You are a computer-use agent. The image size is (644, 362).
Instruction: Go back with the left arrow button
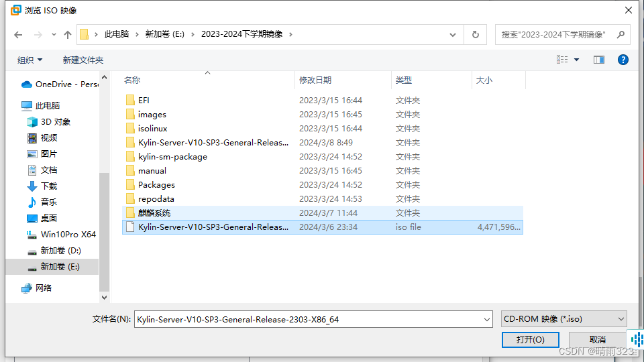pyautogui.click(x=18, y=35)
